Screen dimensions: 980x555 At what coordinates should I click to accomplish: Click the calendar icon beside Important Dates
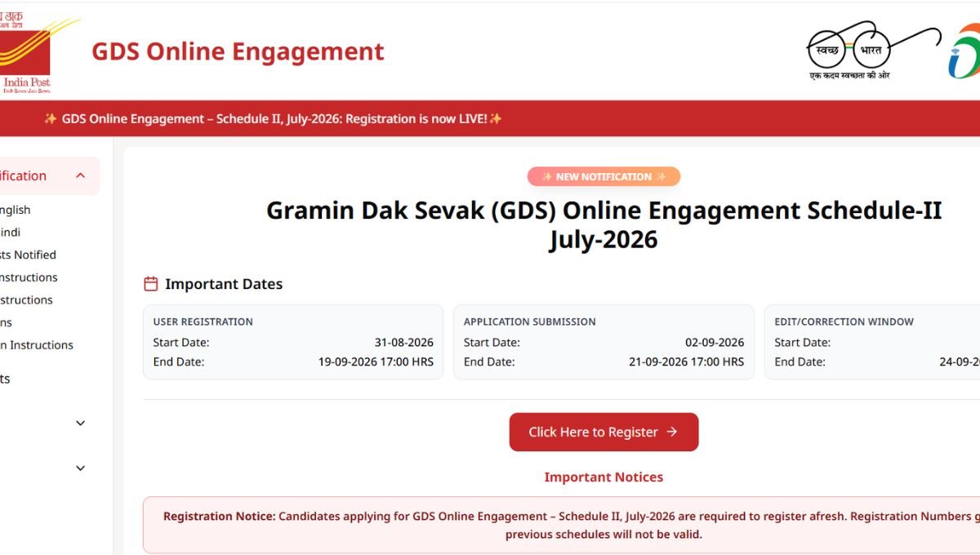pos(150,284)
